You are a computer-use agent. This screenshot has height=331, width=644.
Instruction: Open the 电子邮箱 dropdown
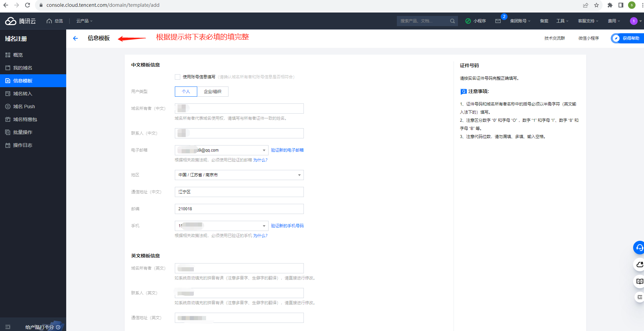point(221,150)
